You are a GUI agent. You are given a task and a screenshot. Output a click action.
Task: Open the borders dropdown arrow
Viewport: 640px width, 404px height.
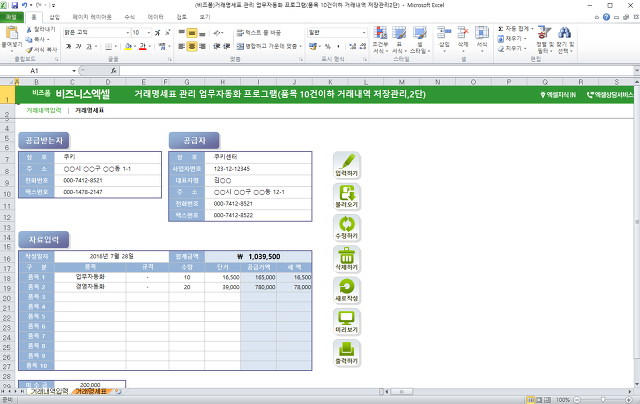116,47
